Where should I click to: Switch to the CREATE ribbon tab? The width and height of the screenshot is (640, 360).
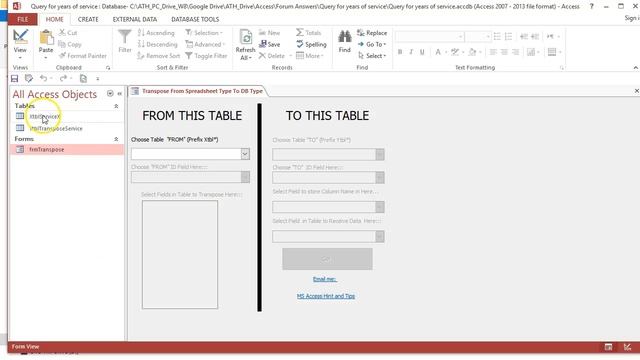[88, 19]
